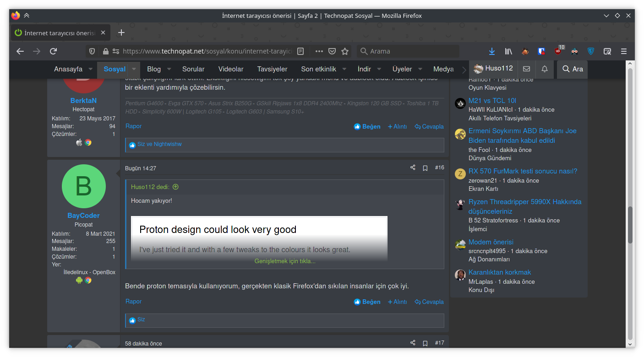Share post #16 via share icon

click(413, 168)
